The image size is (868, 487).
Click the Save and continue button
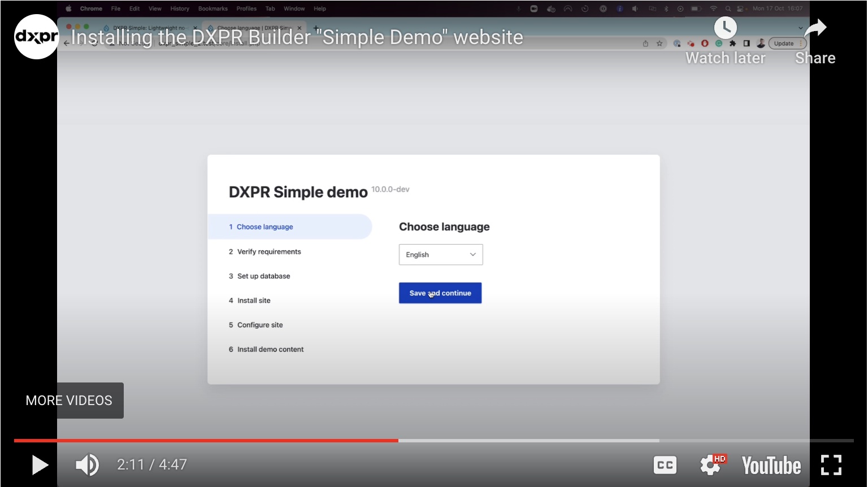tap(440, 293)
